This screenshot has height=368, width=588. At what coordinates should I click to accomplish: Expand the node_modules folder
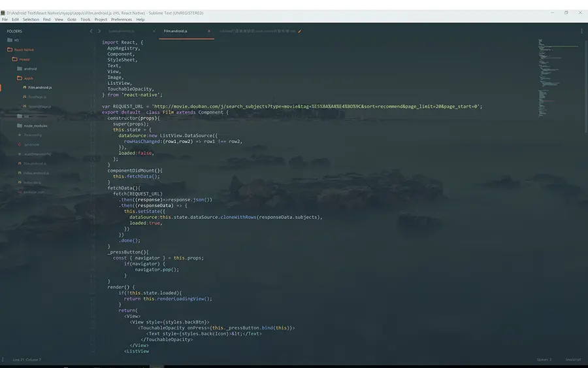pos(32,125)
